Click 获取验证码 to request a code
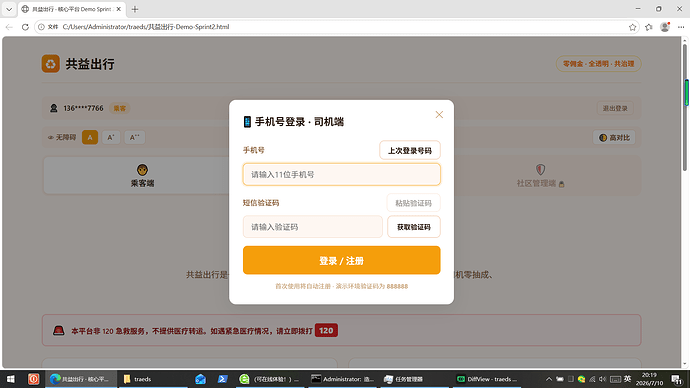 [x=414, y=227]
